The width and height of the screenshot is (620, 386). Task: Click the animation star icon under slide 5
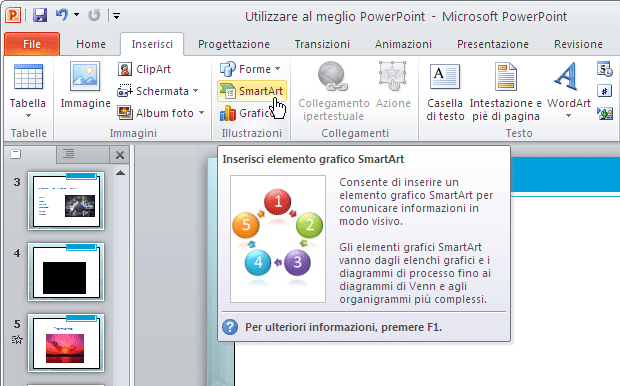pyautogui.click(x=17, y=339)
